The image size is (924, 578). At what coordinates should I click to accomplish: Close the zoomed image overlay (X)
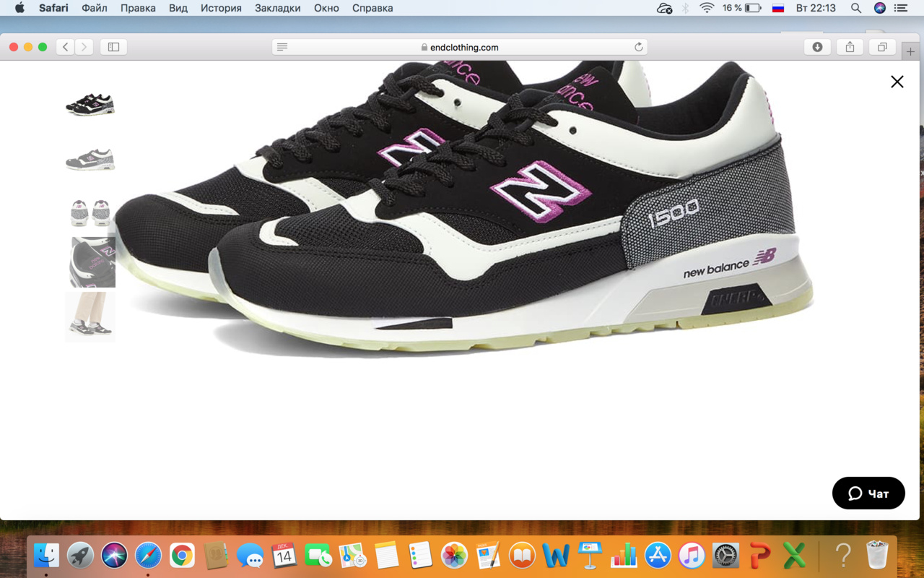pos(897,82)
